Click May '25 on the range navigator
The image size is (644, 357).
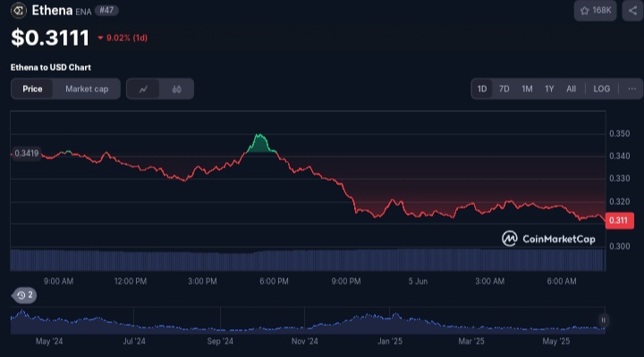point(555,342)
